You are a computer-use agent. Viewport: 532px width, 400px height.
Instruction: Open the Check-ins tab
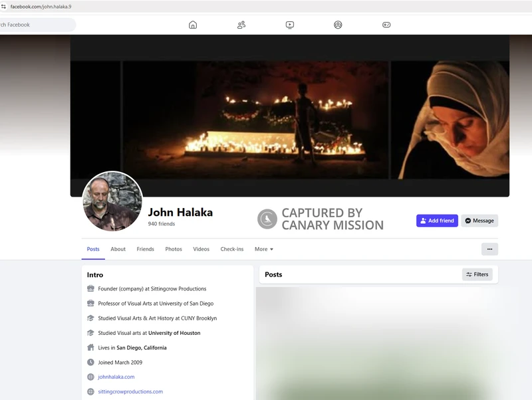(x=233, y=249)
